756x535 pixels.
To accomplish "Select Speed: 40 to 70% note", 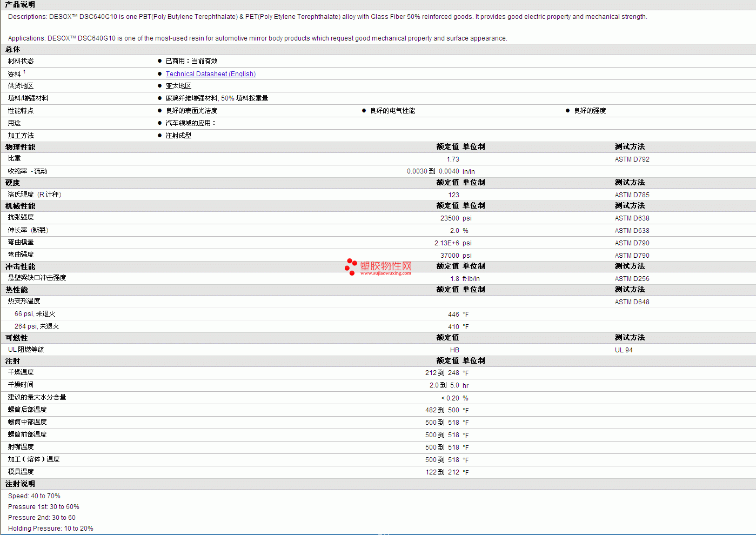I will pos(34,496).
